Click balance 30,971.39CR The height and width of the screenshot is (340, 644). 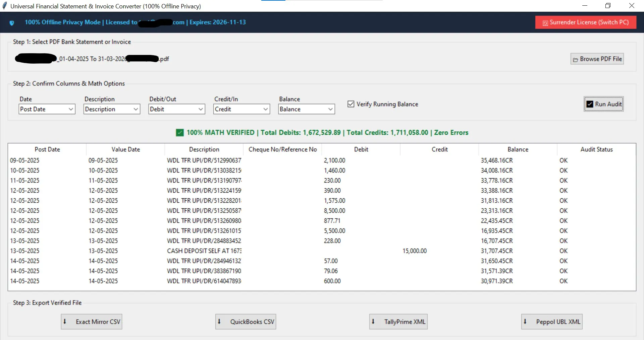(497, 281)
